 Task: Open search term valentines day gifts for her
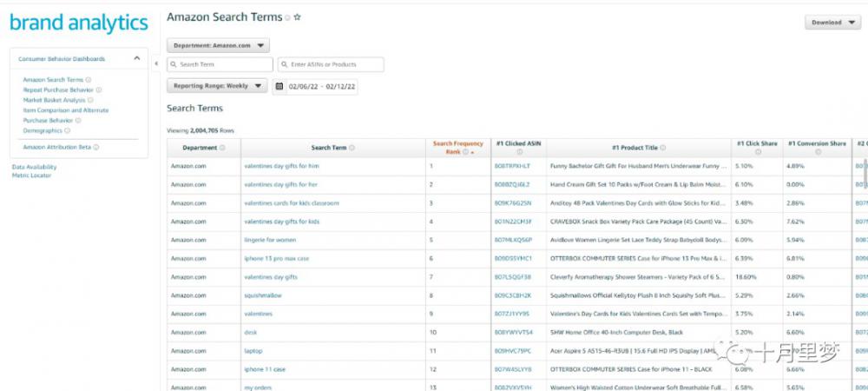coord(280,184)
